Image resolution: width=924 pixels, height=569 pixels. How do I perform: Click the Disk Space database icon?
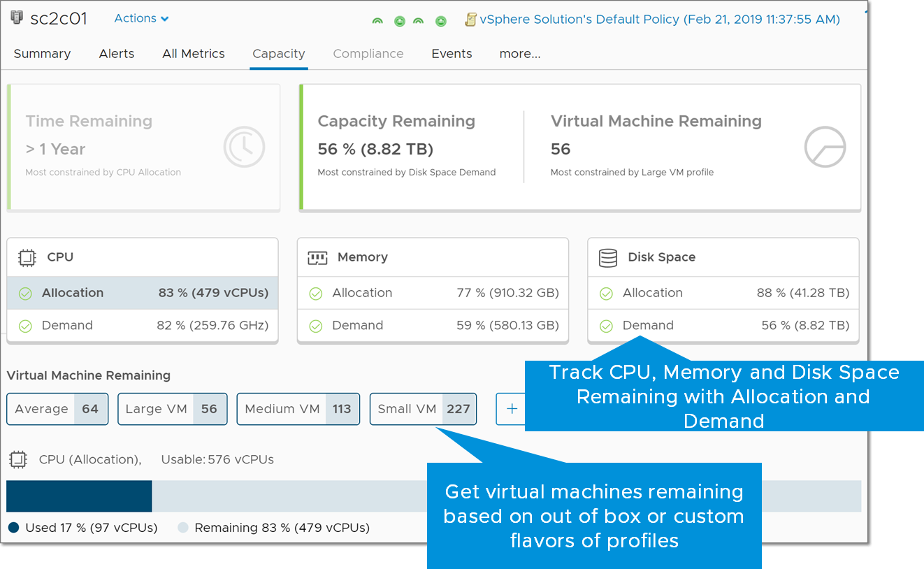[608, 258]
